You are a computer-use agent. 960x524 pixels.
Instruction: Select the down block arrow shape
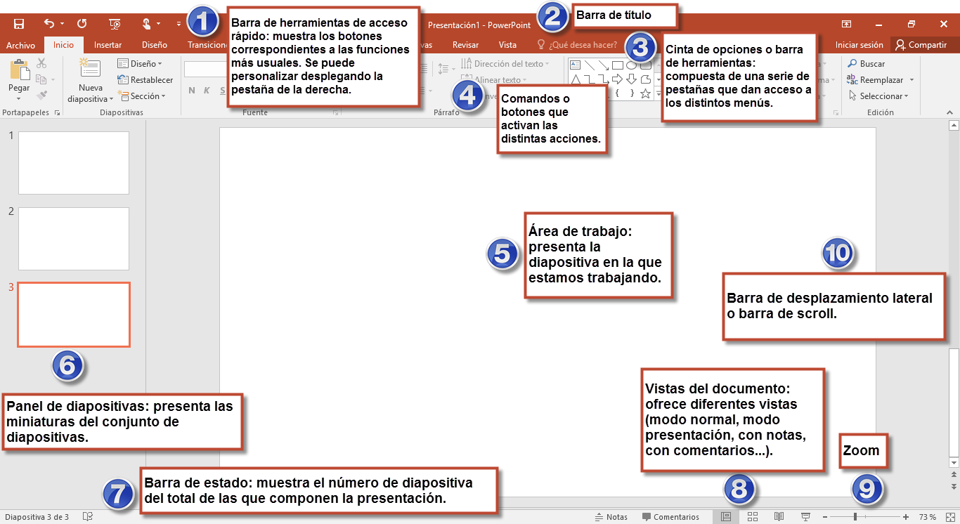pyautogui.click(x=631, y=79)
